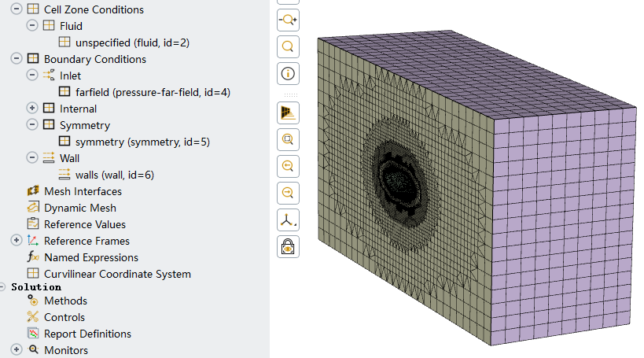Viewport: 644px width, 358px height.
Task: Select 'symmetry (symmetry, id=5)' boundary
Action: (142, 142)
